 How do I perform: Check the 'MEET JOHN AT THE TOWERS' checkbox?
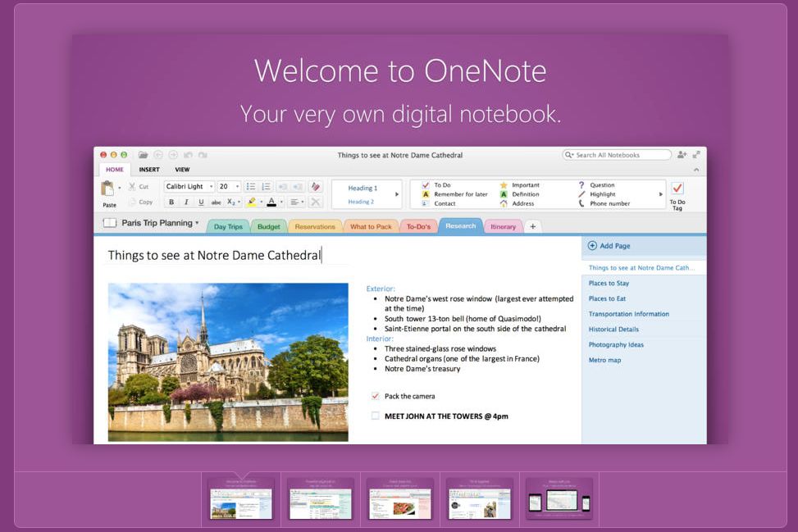pyautogui.click(x=375, y=416)
